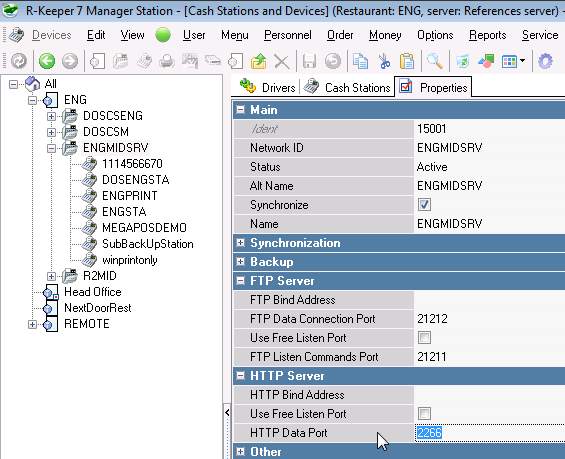Open the Personnel menu
The image size is (565, 459).
tap(288, 35)
